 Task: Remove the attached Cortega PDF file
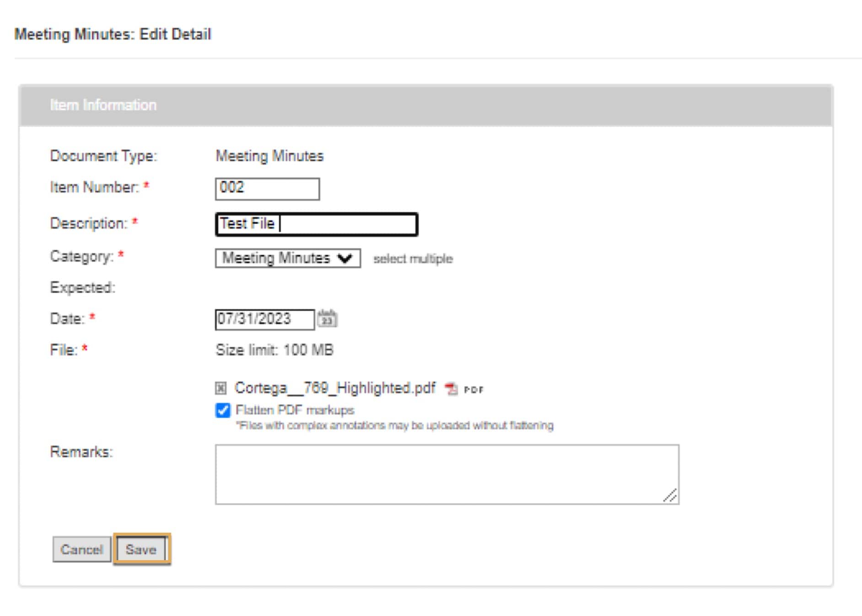click(x=221, y=389)
